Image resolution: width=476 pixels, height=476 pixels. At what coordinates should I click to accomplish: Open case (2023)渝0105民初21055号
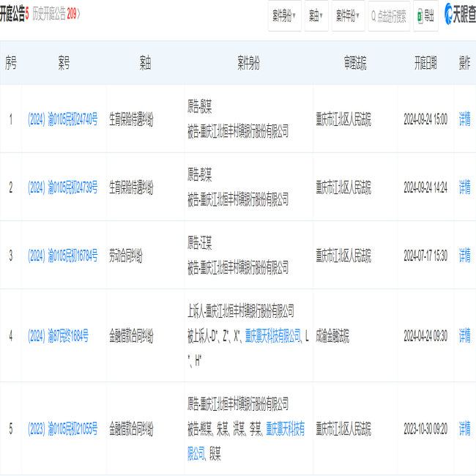[x=62, y=428]
